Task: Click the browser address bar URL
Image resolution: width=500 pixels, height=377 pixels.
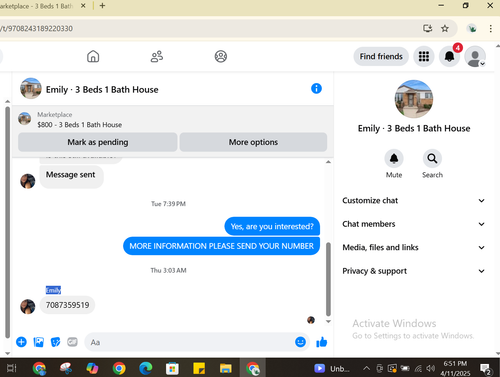Action: click(37, 28)
